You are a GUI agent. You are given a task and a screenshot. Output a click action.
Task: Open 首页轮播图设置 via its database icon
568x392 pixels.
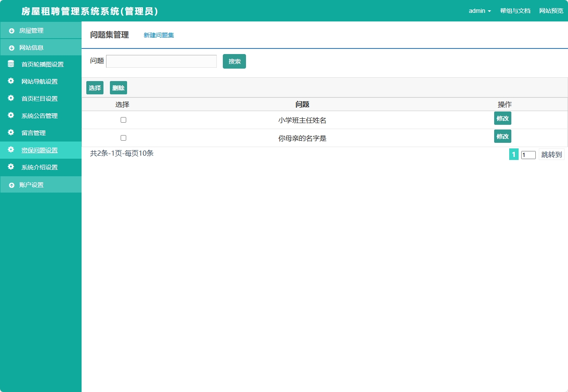pyautogui.click(x=10, y=64)
